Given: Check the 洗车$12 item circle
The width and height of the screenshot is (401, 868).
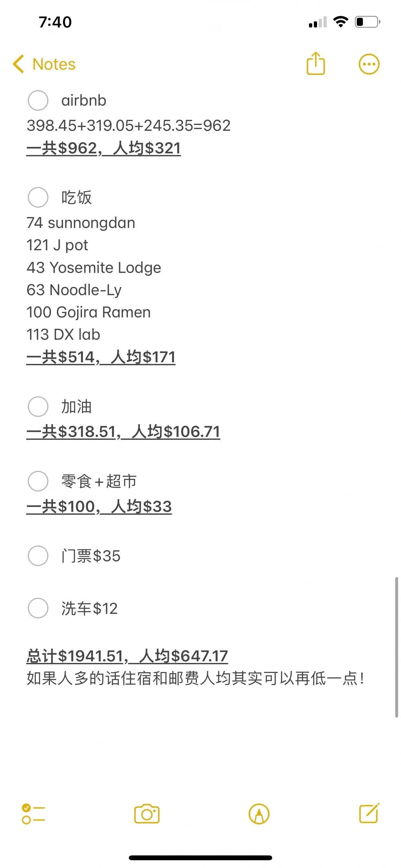Looking at the screenshot, I should click(38, 608).
